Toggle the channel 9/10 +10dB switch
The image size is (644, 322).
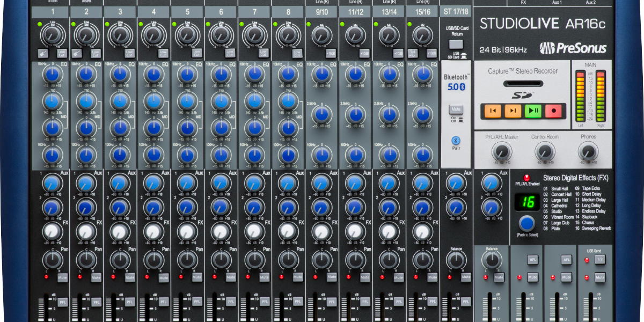click(331, 53)
